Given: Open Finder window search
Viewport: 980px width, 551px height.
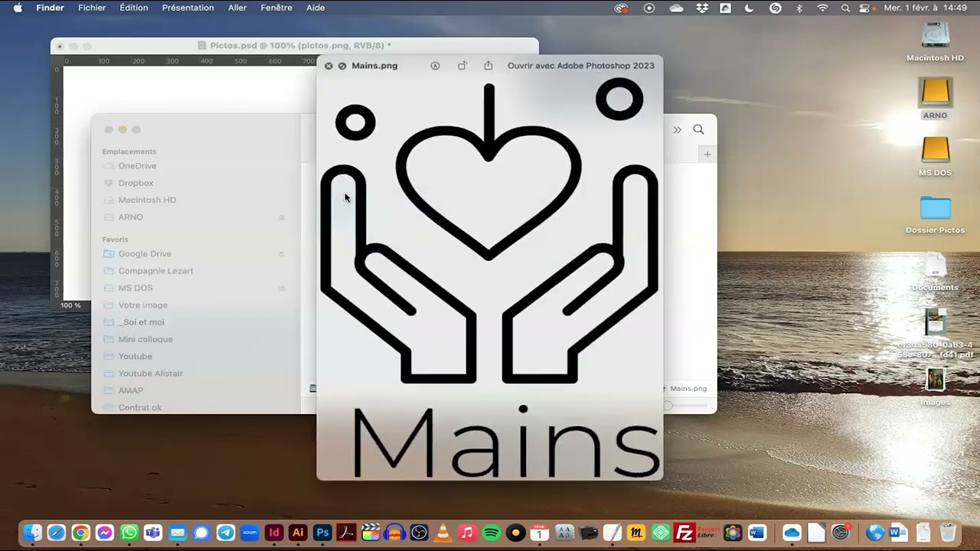Looking at the screenshot, I should [x=698, y=129].
